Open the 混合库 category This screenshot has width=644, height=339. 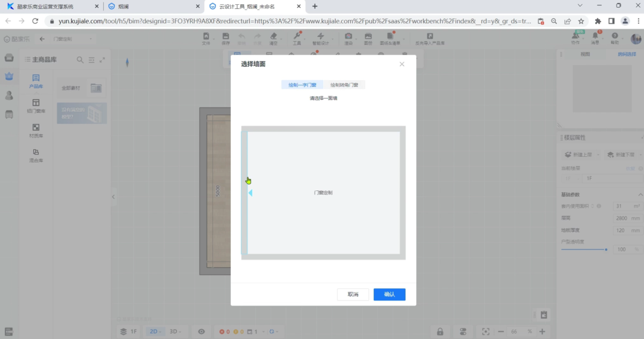(36, 155)
